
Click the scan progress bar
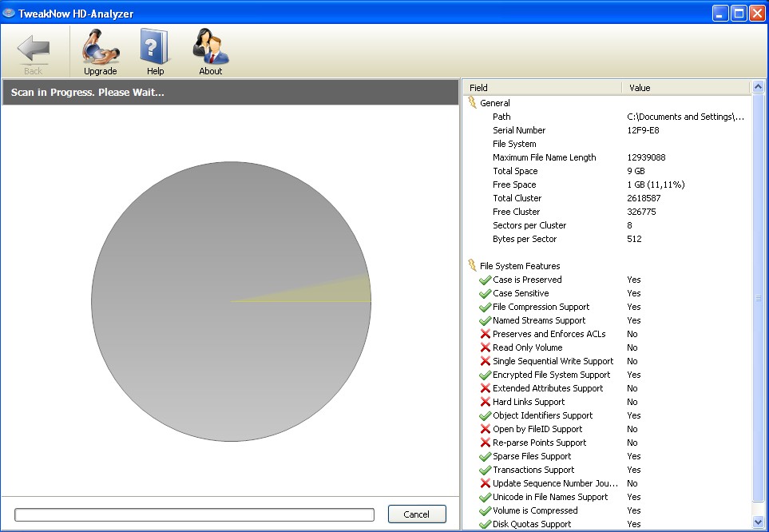(x=194, y=514)
